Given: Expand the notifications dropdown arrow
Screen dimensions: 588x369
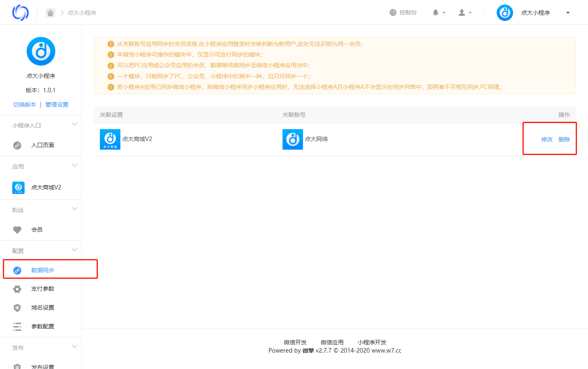Looking at the screenshot, I should click(444, 13).
